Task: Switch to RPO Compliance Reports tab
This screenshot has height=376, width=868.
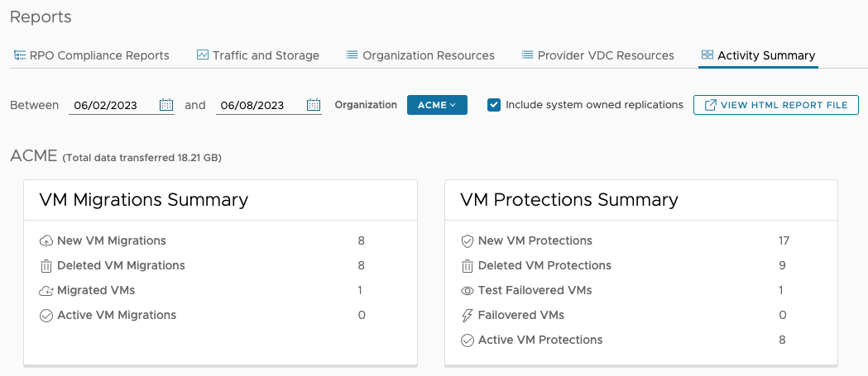Action: point(91,55)
